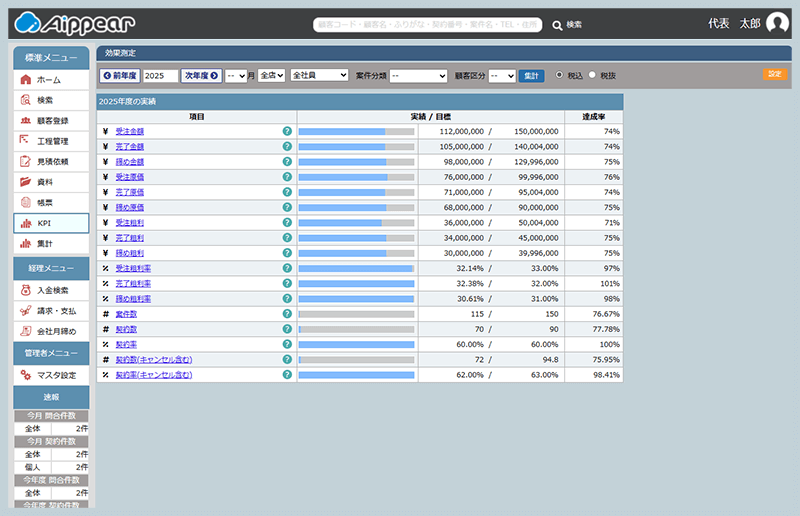Click the 契約率 progress bar
800x516 pixels.
[356, 344]
